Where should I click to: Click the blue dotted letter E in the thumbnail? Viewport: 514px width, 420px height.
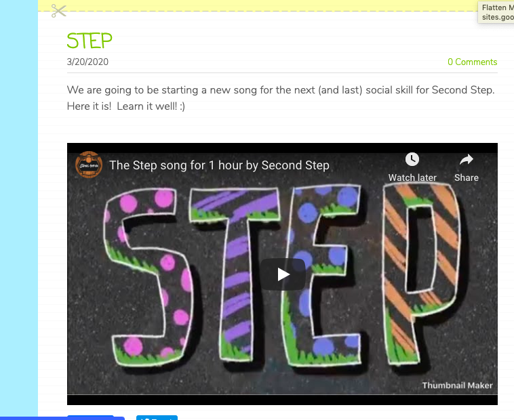click(323, 275)
